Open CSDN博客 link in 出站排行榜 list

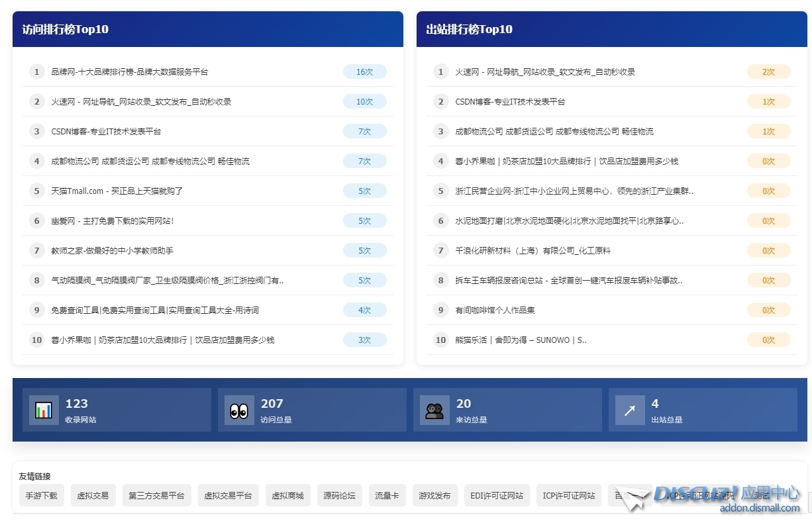coord(510,101)
